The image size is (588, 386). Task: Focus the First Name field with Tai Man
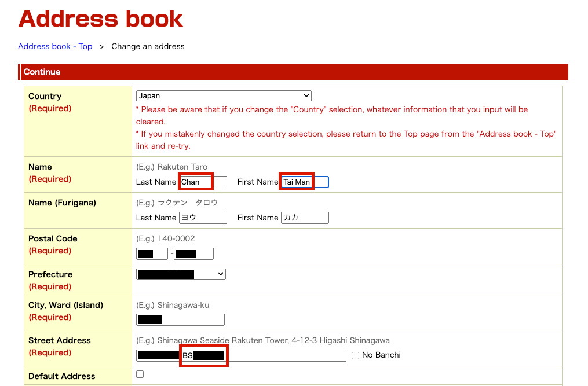click(305, 182)
